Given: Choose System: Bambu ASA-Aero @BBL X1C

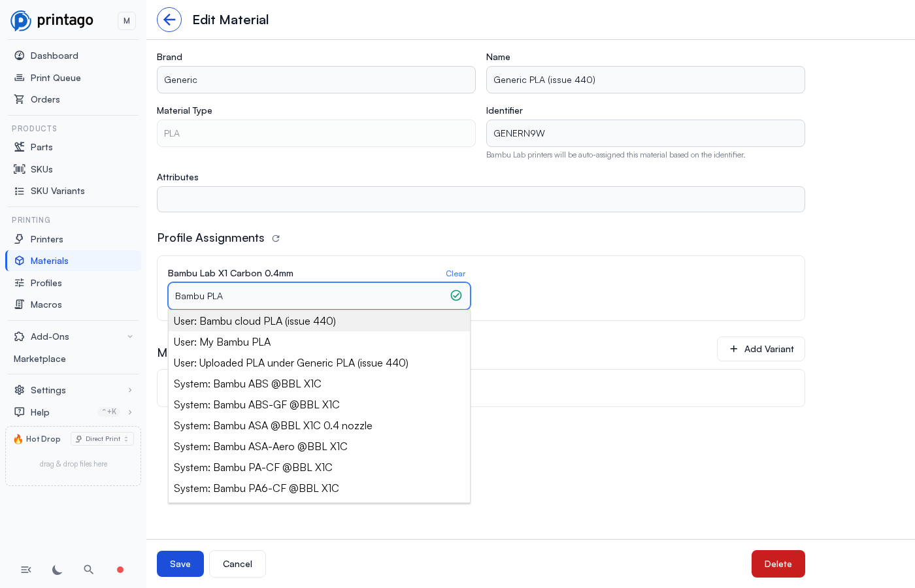Looking at the screenshot, I should [x=319, y=446].
